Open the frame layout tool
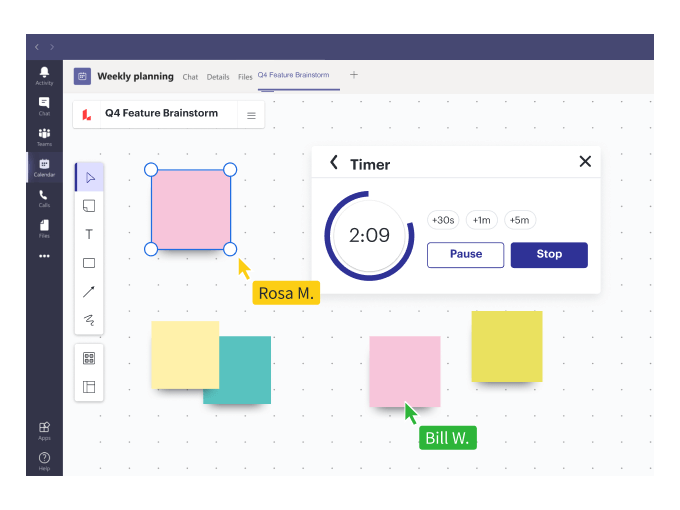This screenshot has width=680, height=510. coord(89,387)
